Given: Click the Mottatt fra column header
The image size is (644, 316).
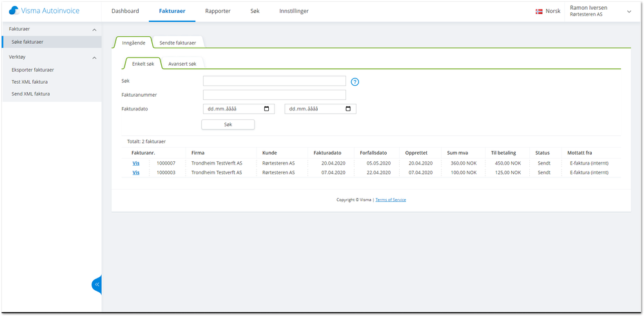Looking at the screenshot, I should pyautogui.click(x=580, y=153).
